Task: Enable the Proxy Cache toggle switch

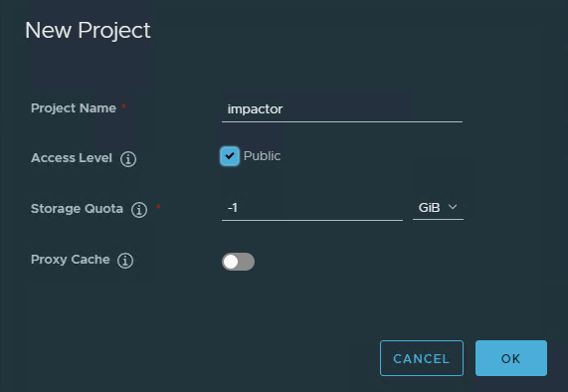Action: coord(238,262)
